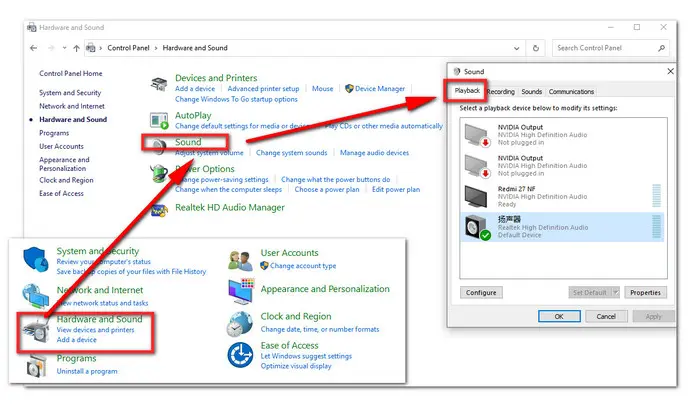Open Advanced printer setup link
Screen dimensions: 700x407
tap(263, 89)
